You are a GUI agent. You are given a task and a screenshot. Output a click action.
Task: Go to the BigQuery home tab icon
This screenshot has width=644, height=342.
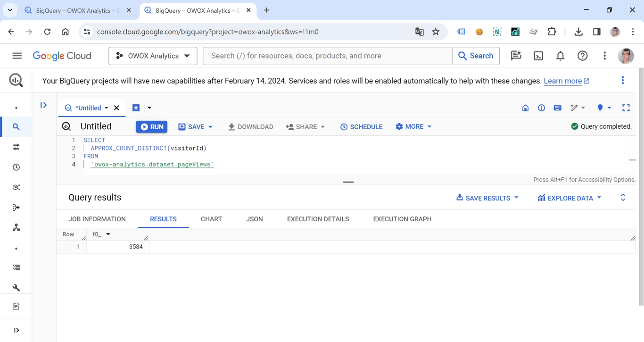point(525,108)
